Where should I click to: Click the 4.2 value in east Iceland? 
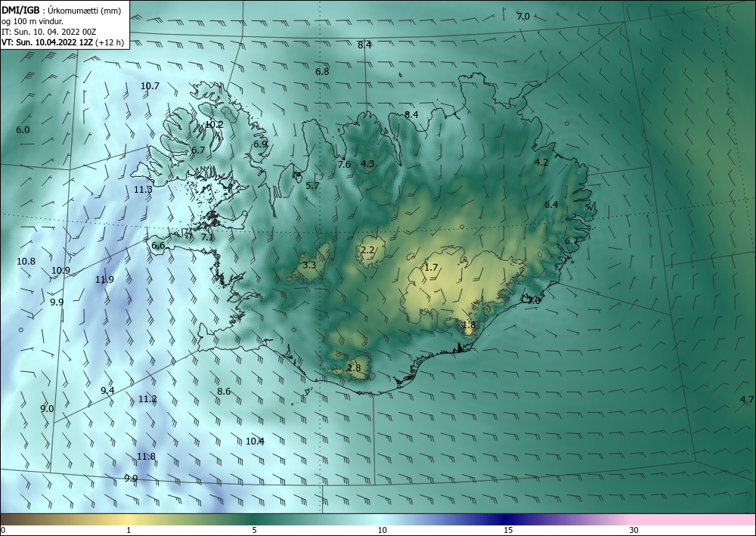click(x=541, y=162)
